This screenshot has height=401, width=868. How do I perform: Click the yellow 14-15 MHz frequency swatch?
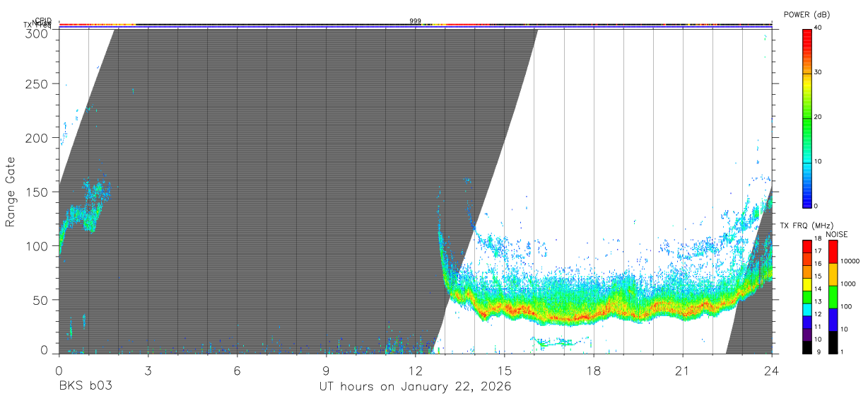click(x=807, y=284)
